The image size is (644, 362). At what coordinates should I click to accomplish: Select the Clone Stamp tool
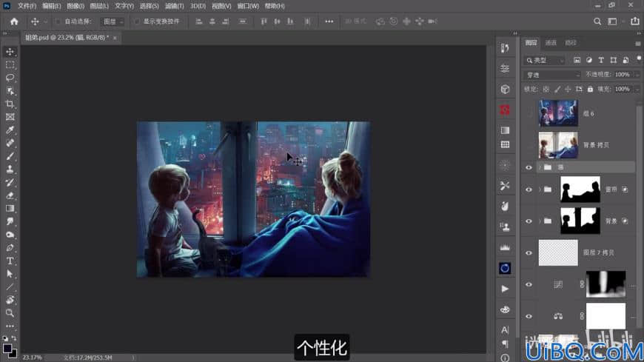click(x=10, y=170)
